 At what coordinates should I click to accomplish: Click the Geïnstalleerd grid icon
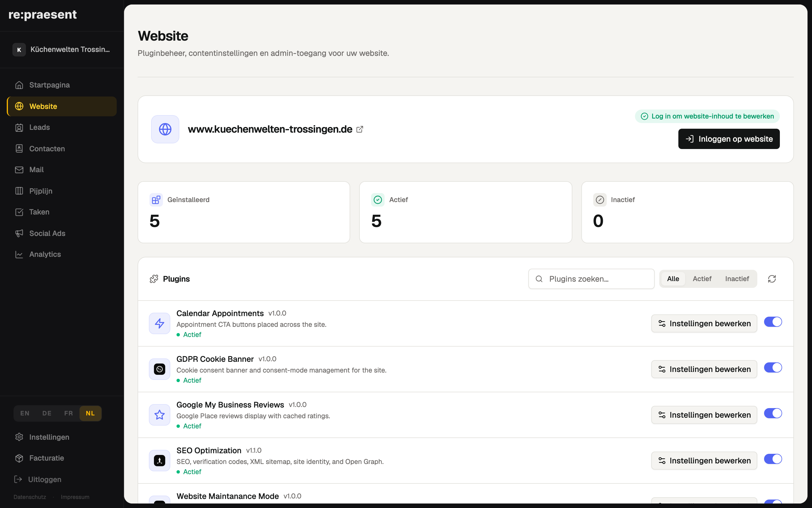(x=156, y=200)
